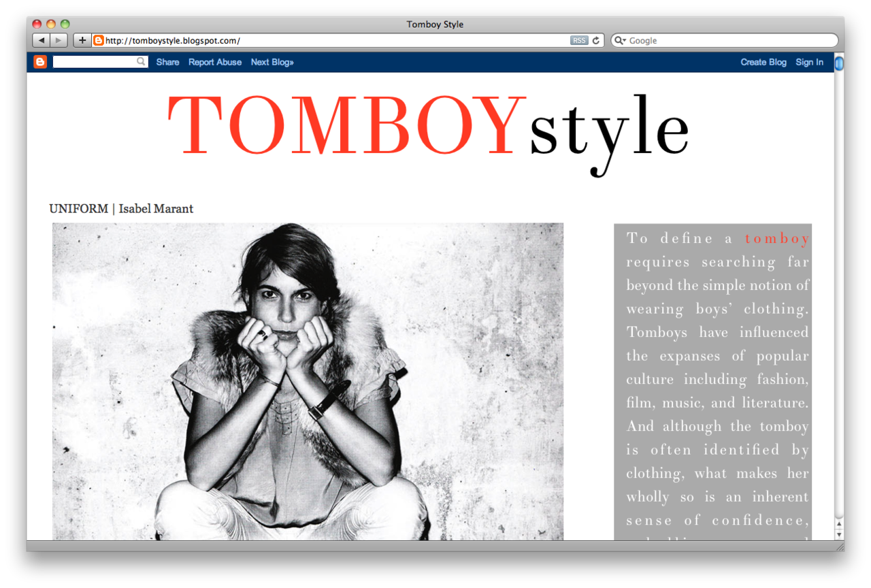Click the scrollbar up arrow
Screen dimensions: 871x588
[x=839, y=524]
